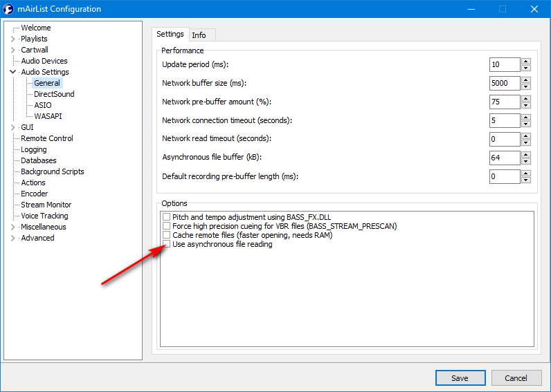The image size is (551, 392).
Task: Click the Asynchronous file buffer field
Action: tap(505, 158)
